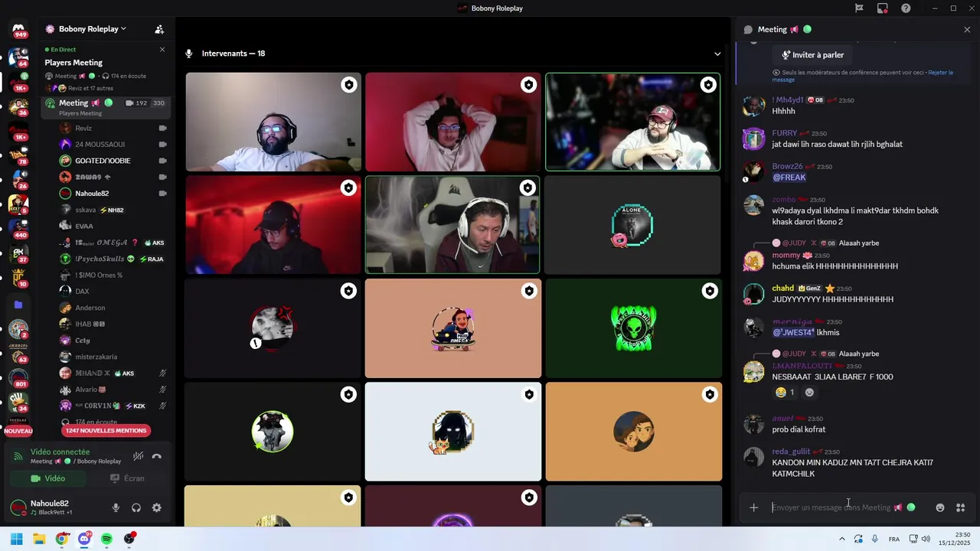This screenshot has width=980, height=551.
Task: Click muted microphone icon beside MHAND
Action: point(162,373)
